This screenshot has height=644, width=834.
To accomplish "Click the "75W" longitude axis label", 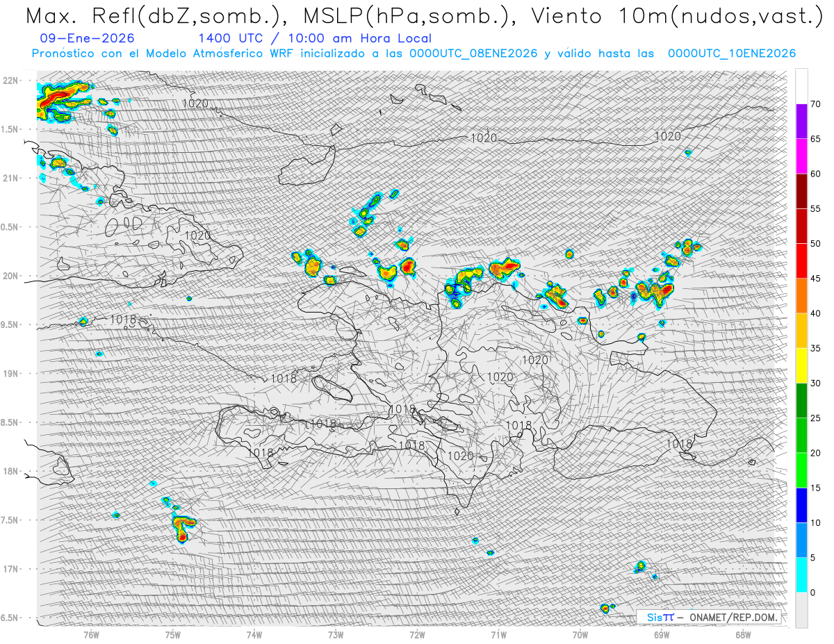I will [173, 634].
